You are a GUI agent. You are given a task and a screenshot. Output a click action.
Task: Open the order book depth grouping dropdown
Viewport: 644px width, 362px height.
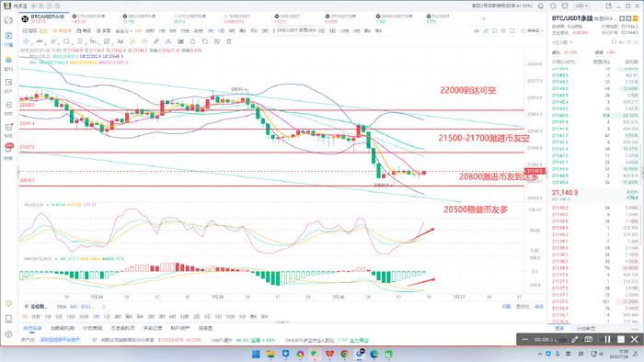(563, 42)
